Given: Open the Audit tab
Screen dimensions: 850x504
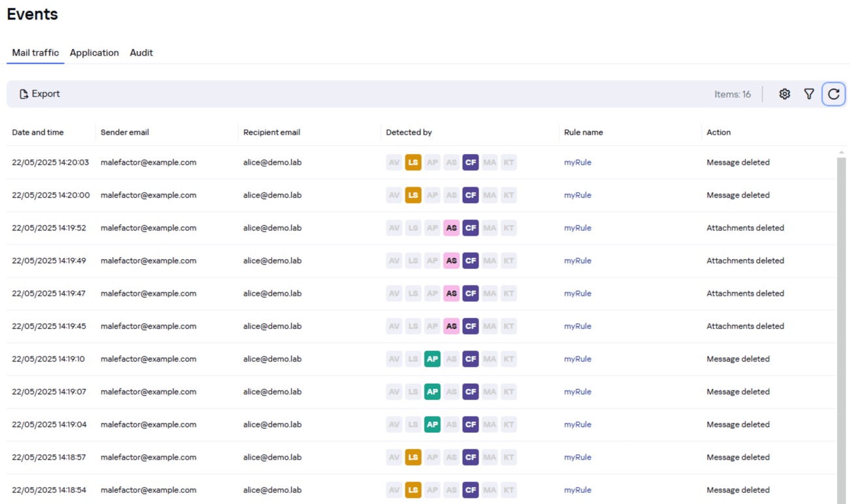Looking at the screenshot, I should click(141, 53).
